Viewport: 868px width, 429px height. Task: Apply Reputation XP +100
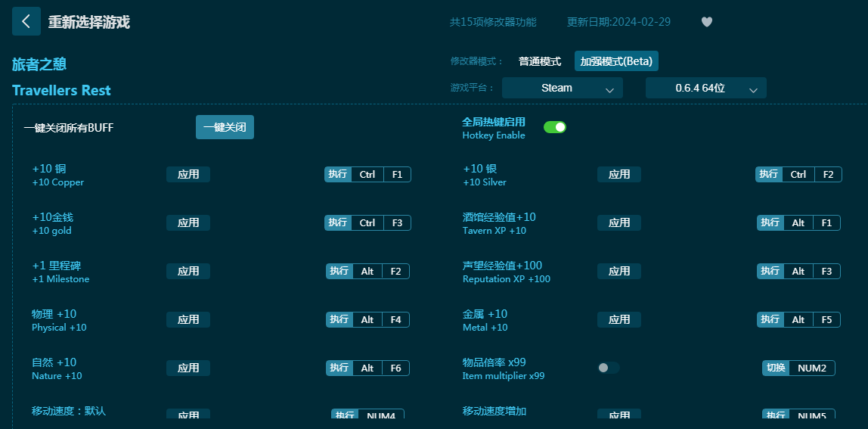619,272
